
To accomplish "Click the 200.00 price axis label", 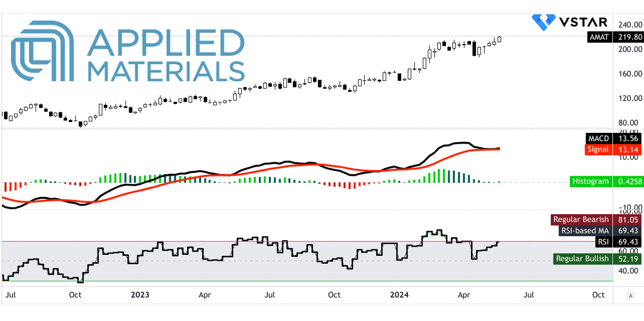I will pos(630,49).
